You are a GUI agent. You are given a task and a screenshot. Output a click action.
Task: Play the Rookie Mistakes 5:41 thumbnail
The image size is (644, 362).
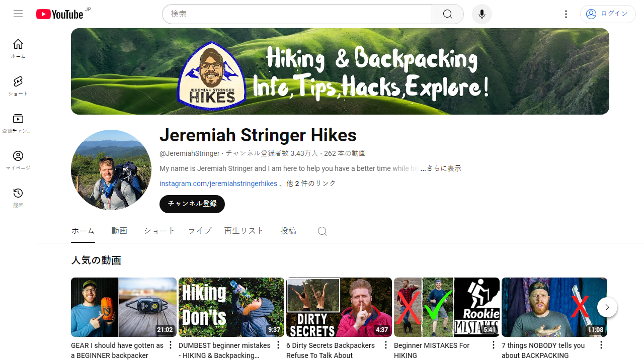click(x=447, y=307)
